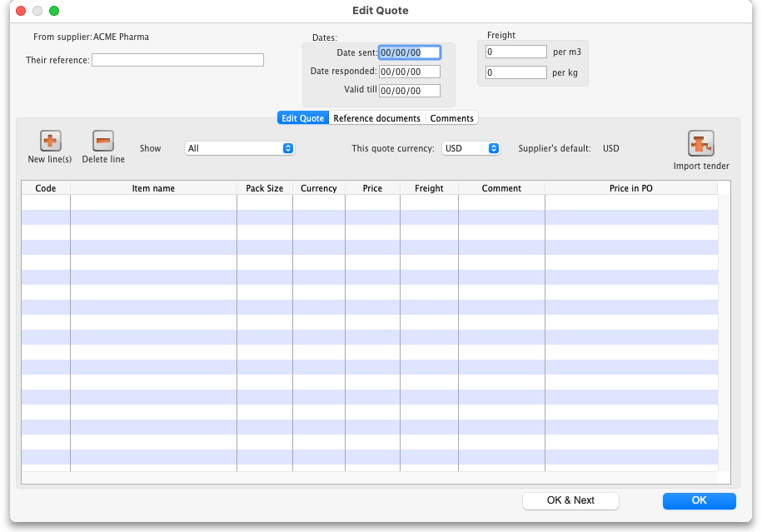The image size is (762, 532).
Task: Click the Date responded field
Action: 409,72
